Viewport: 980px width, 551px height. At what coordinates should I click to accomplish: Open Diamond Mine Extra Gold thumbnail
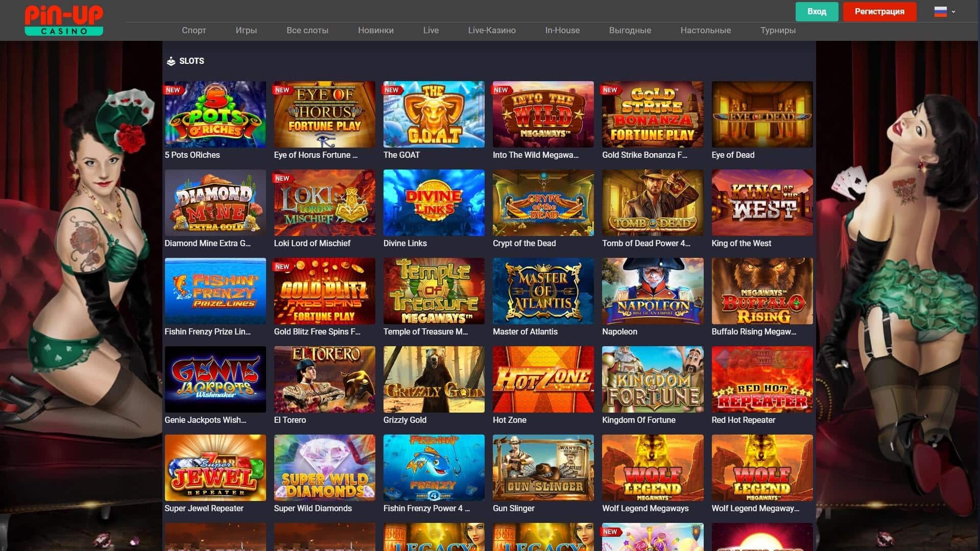tap(215, 203)
